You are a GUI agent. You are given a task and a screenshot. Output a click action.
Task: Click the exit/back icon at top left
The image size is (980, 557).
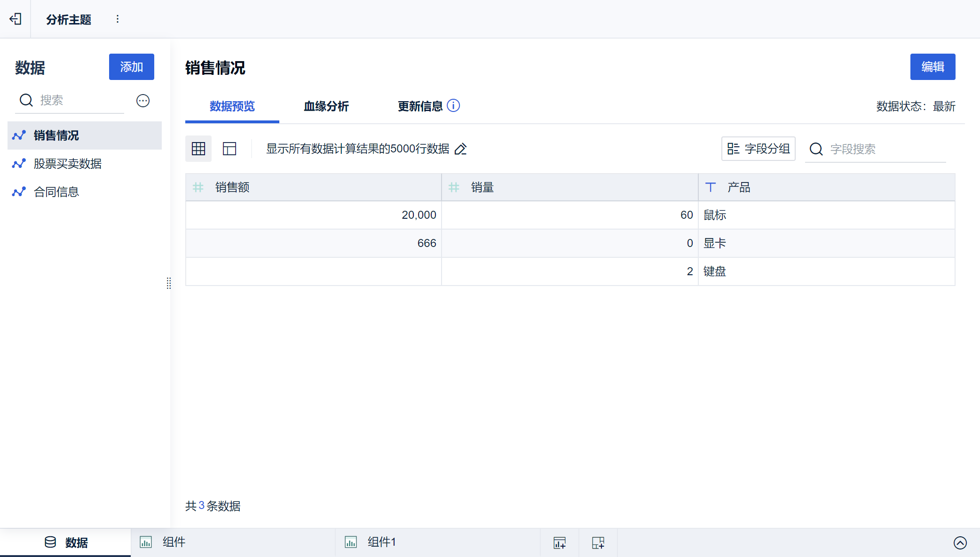(x=16, y=19)
